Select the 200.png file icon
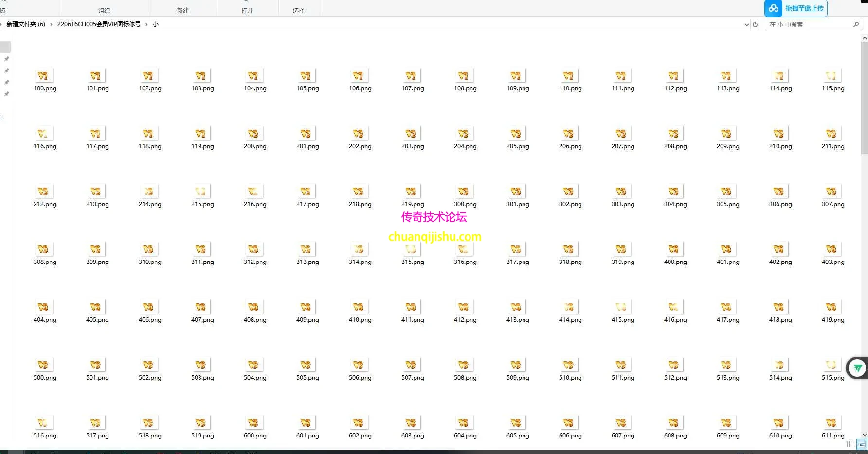 (x=255, y=134)
